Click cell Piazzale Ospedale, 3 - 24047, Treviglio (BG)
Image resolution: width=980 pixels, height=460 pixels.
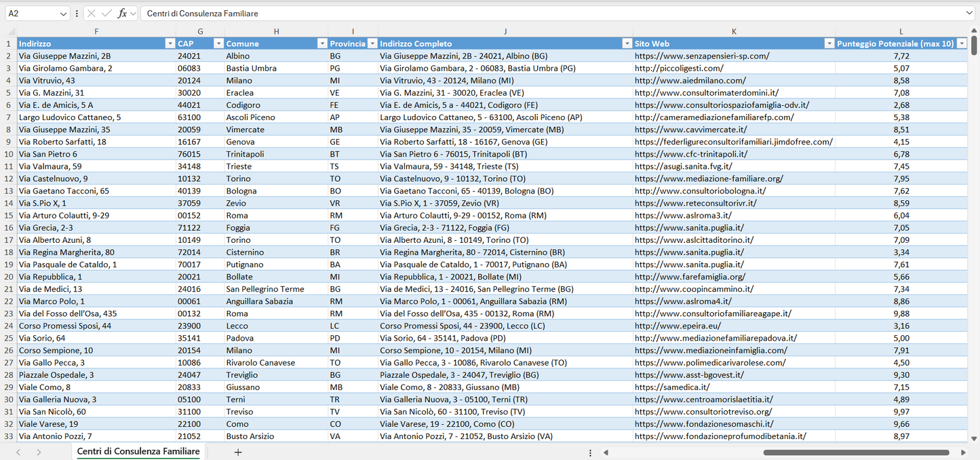click(x=505, y=375)
